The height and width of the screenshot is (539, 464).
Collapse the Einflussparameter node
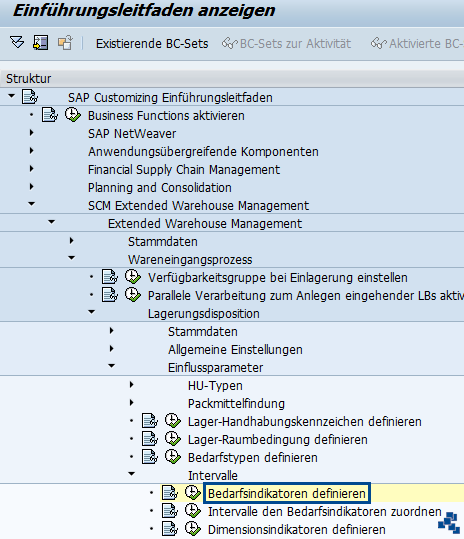point(111,366)
